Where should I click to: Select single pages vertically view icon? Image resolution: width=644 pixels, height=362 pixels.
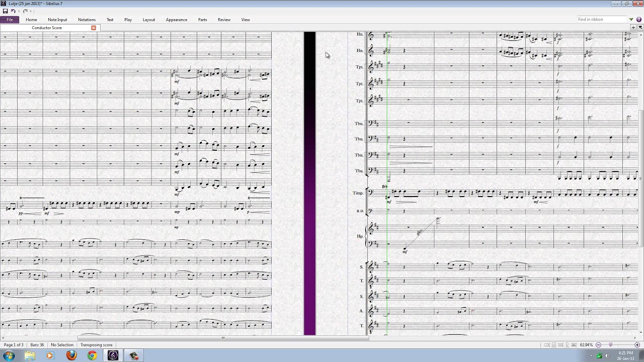[568, 345]
